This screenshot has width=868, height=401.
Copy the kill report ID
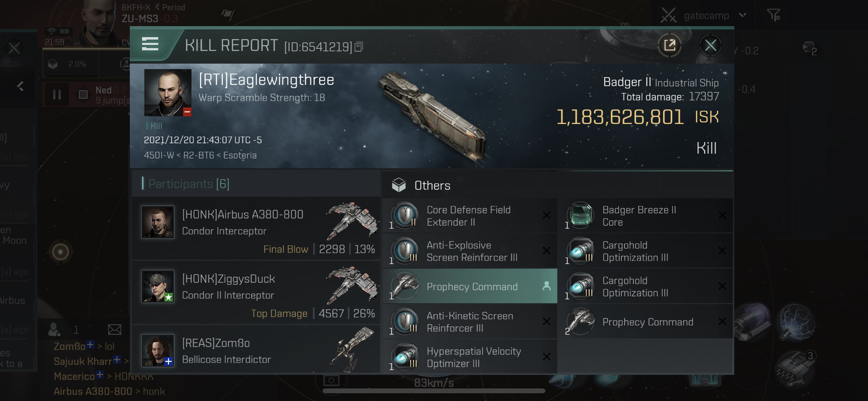[x=359, y=47]
